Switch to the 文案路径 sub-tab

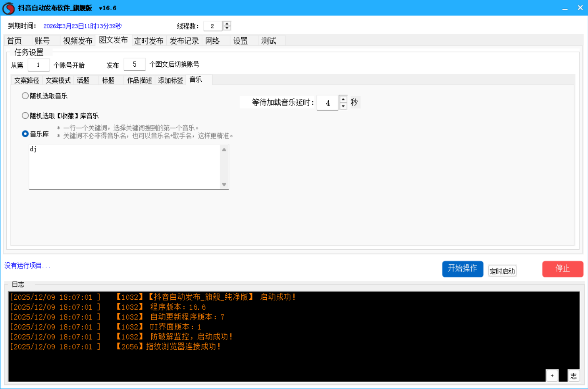pos(27,80)
